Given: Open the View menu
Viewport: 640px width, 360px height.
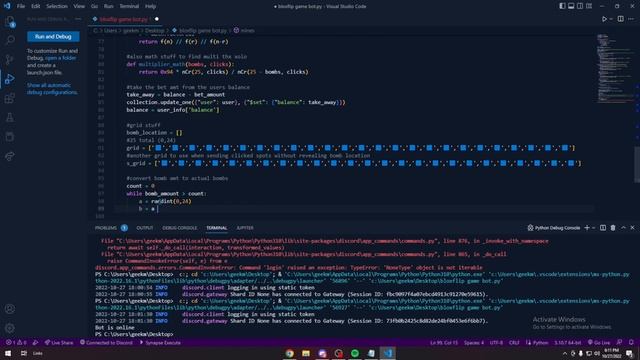Looking at the screenshot, I should point(79,6).
